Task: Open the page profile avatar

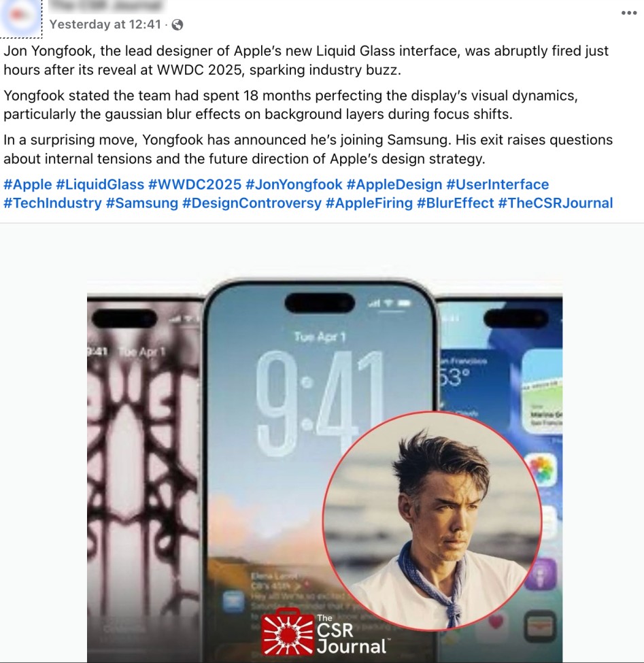Action: coord(20,17)
